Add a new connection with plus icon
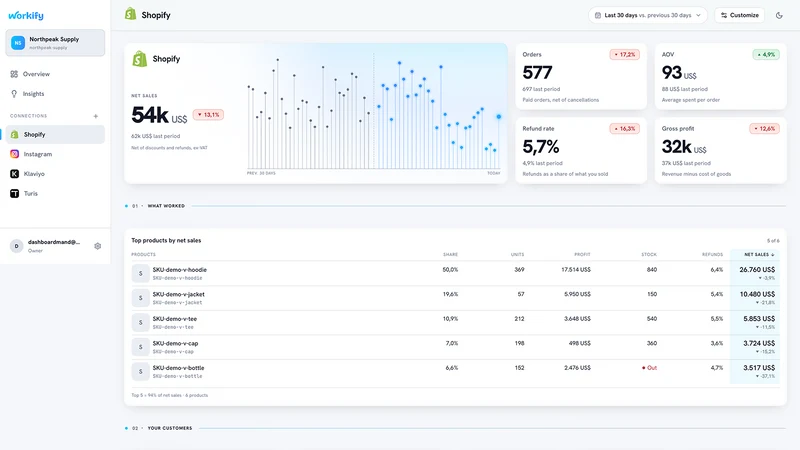The image size is (800, 450). (x=95, y=116)
